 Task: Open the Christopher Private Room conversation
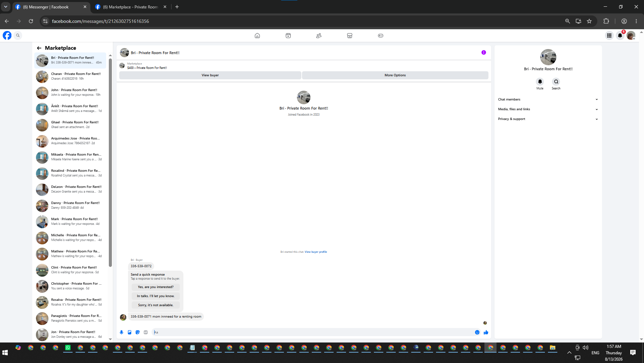70,286
